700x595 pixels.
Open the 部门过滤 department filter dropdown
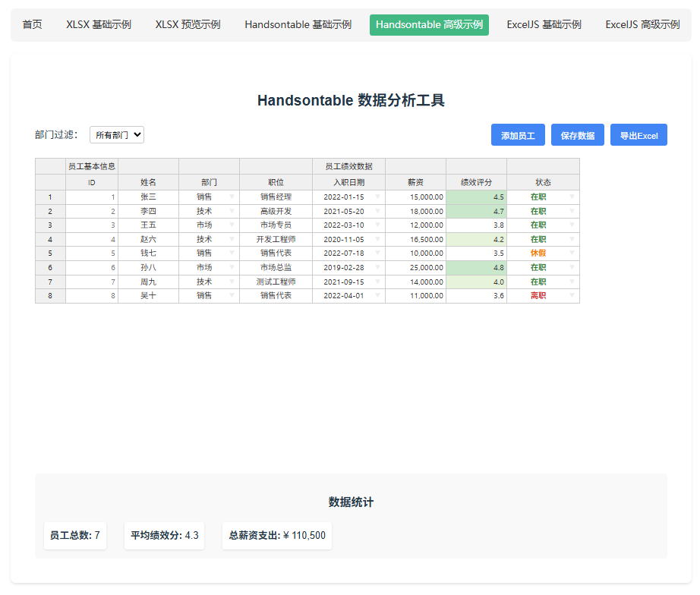point(116,134)
